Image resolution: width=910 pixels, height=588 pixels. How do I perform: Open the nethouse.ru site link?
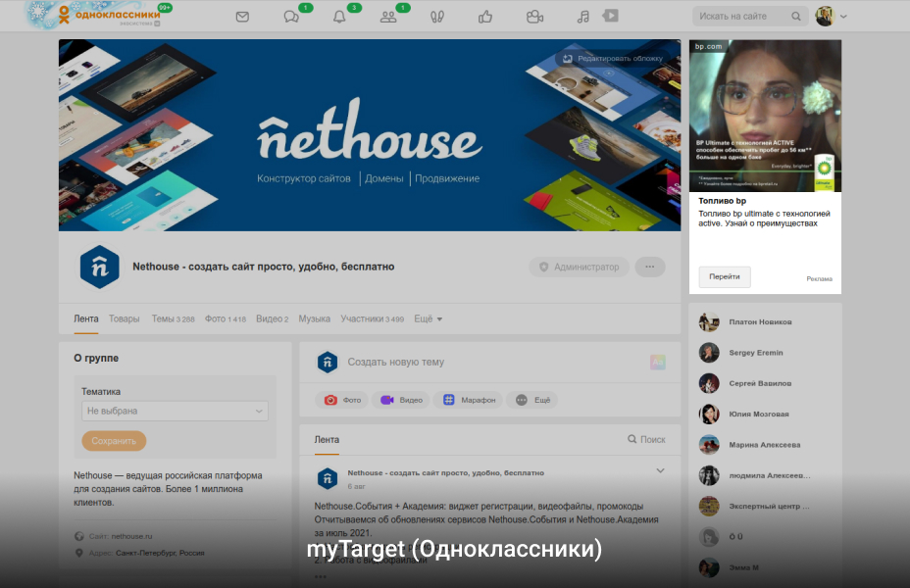pyautogui.click(x=131, y=536)
